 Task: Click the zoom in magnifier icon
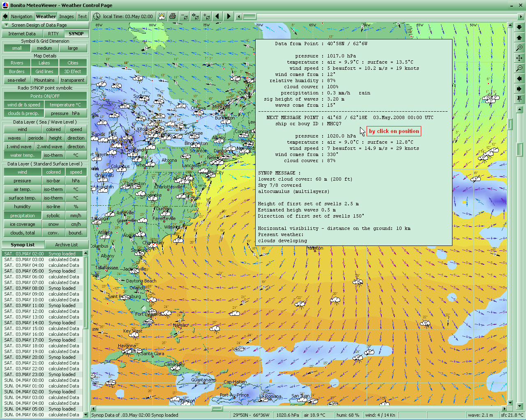click(x=519, y=48)
